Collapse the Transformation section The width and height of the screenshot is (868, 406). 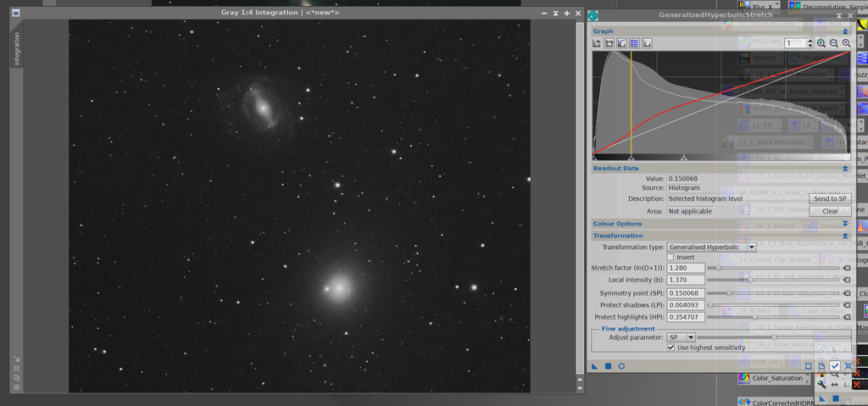[845, 236]
